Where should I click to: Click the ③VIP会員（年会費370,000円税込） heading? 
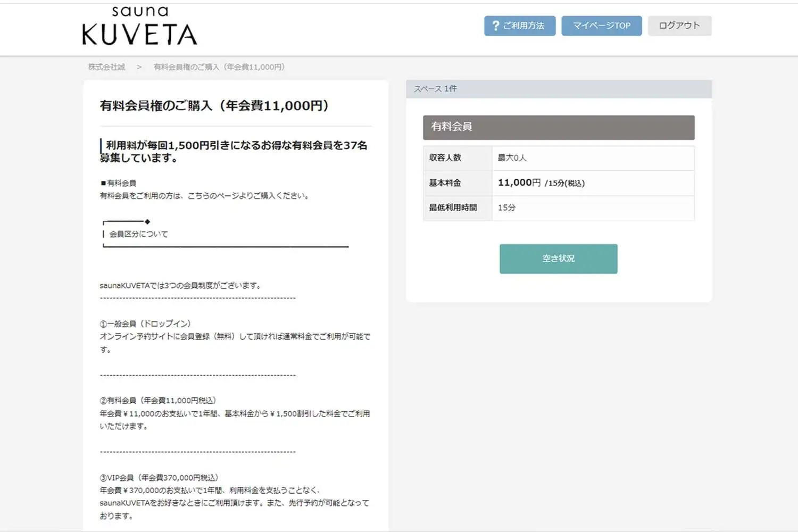(159, 478)
